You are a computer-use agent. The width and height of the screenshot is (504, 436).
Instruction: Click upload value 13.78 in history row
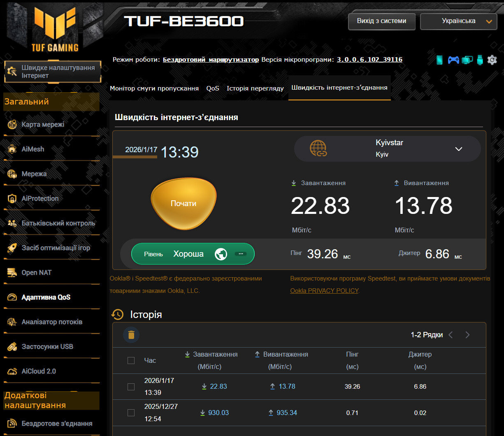tap(287, 387)
